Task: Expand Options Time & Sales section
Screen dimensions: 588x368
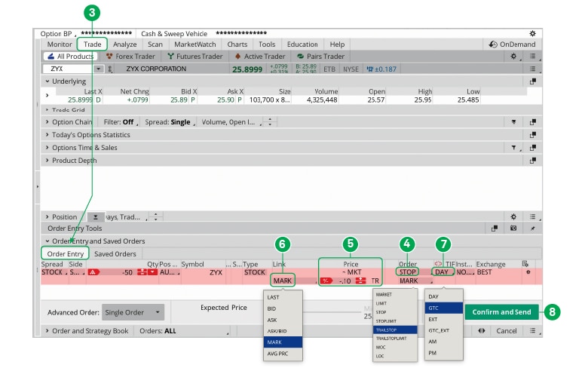Action: (x=47, y=147)
